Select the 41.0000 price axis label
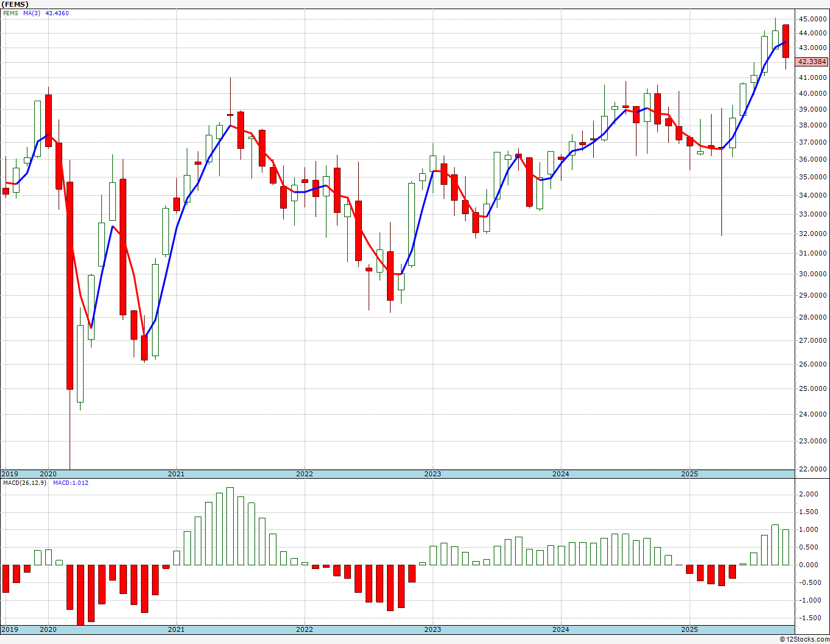The height and width of the screenshot is (644, 830). coord(812,77)
